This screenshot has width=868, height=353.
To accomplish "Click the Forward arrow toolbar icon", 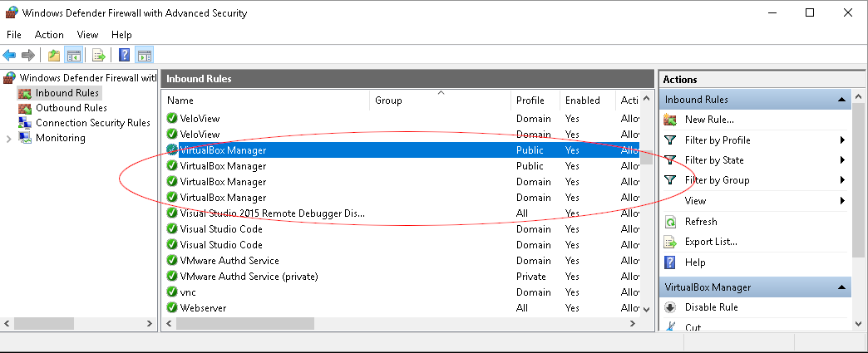I will pos(27,55).
